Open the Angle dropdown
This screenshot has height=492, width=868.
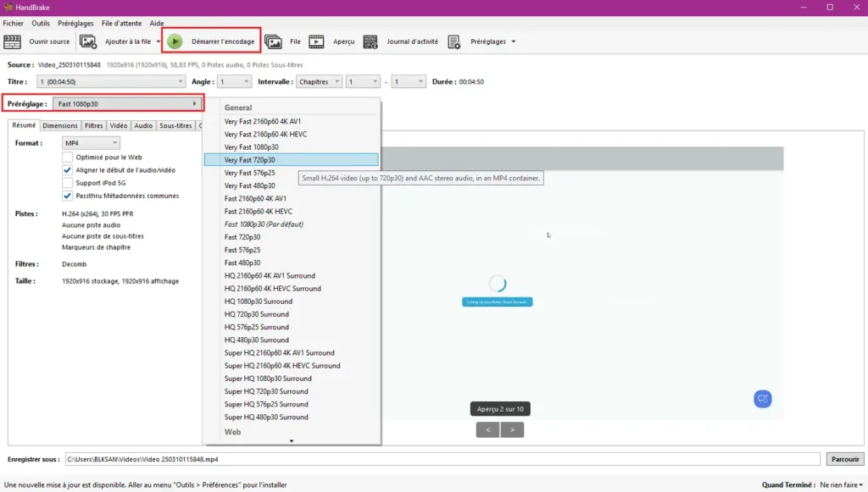click(x=234, y=82)
